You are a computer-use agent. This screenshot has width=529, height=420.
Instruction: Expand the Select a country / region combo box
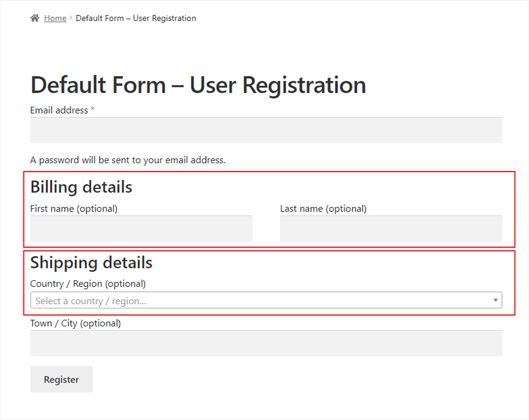265,300
